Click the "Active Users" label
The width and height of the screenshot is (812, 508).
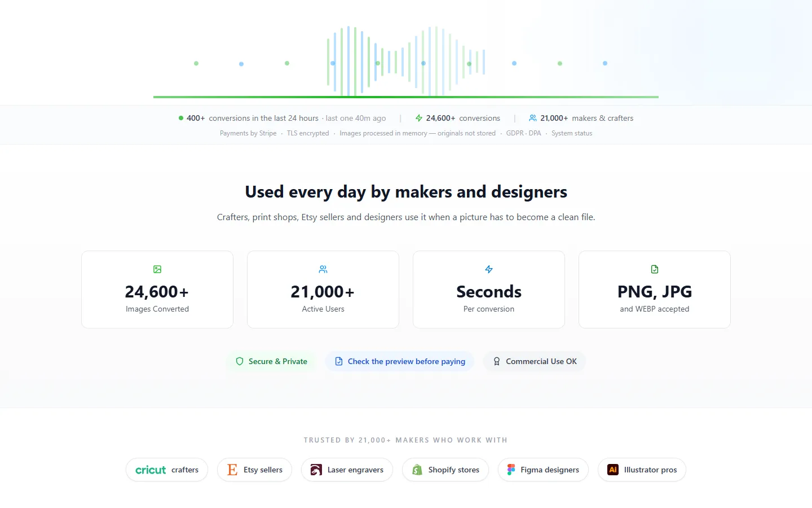pyautogui.click(x=323, y=309)
